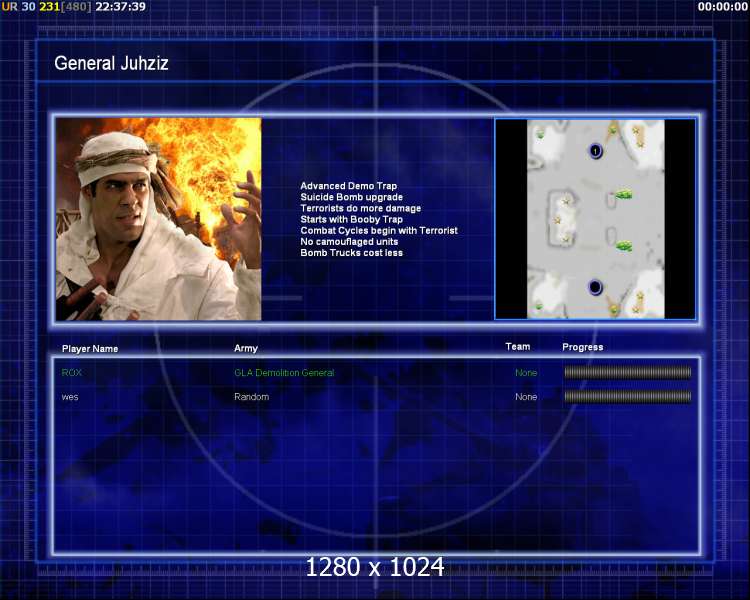Click 'Starts with Booby Trap' line

pyautogui.click(x=352, y=219)
